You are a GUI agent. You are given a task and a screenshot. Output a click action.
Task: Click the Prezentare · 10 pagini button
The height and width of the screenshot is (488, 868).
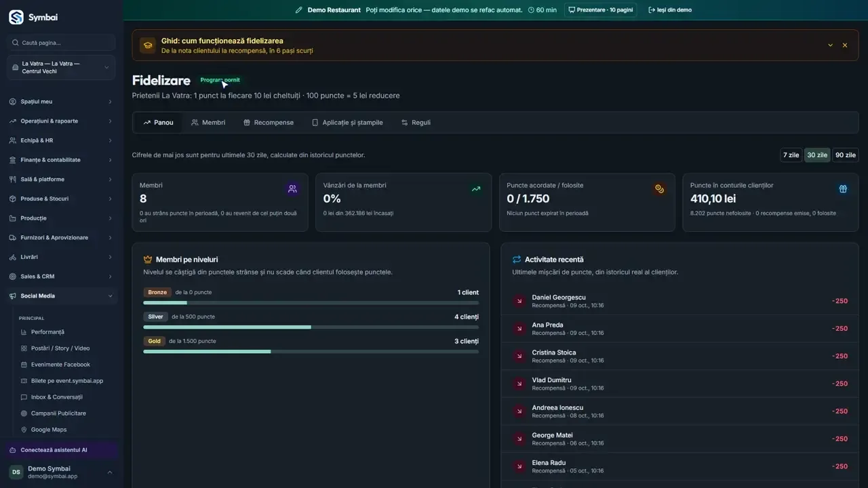point(600,10)
